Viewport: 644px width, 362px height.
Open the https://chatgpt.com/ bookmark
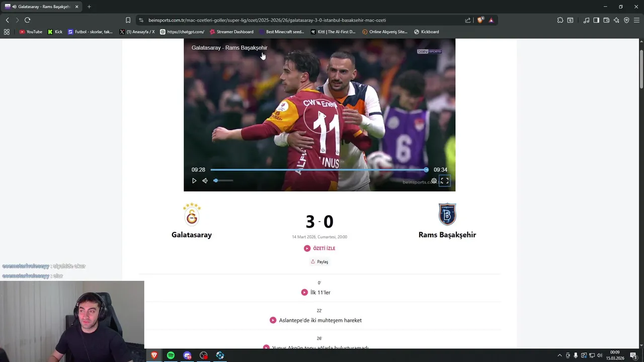click(x=182, y=32)
